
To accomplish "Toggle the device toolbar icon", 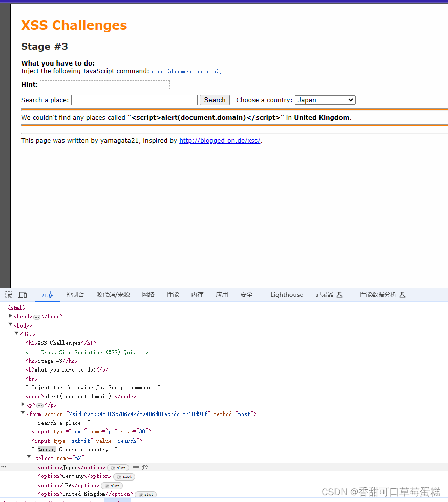I will pos(23,295).
